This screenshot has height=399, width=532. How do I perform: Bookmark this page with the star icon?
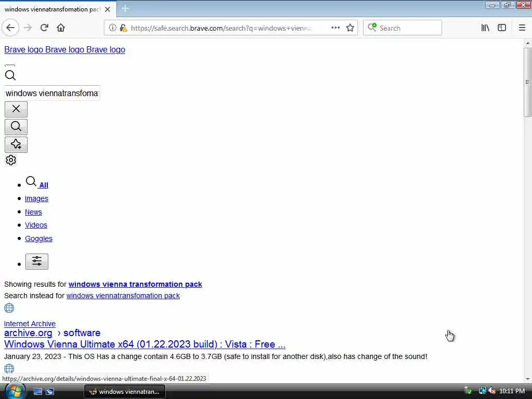350,28
